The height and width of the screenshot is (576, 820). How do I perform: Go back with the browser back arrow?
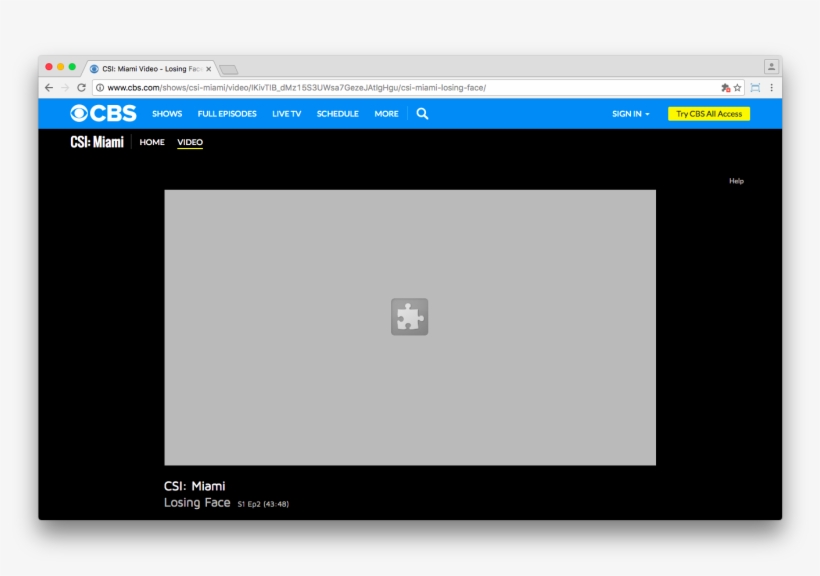(49, 87)
